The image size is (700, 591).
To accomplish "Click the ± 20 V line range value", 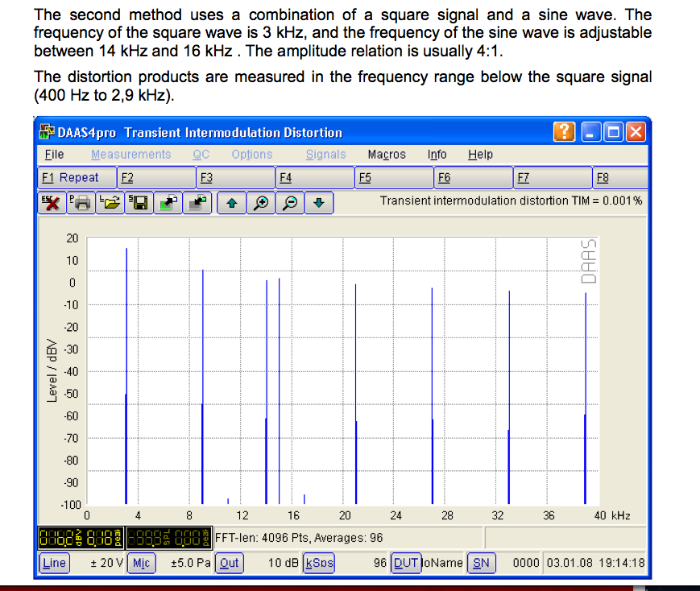I will click(106, 563).
